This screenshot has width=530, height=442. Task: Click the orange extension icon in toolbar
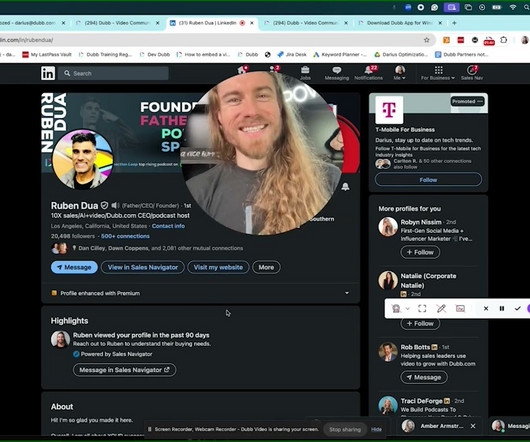446,40
